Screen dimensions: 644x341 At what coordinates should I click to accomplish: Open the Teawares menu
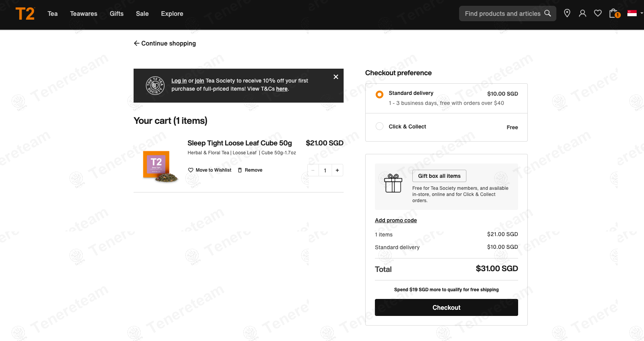83,14
